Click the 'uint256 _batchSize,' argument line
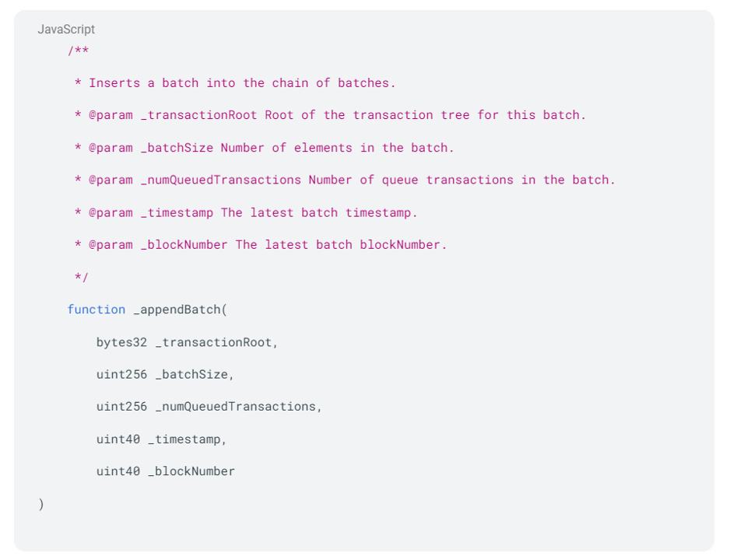Image resolution: width=730 pixels, height=560 pixels. pyautogui.click(x=165, y=374)
